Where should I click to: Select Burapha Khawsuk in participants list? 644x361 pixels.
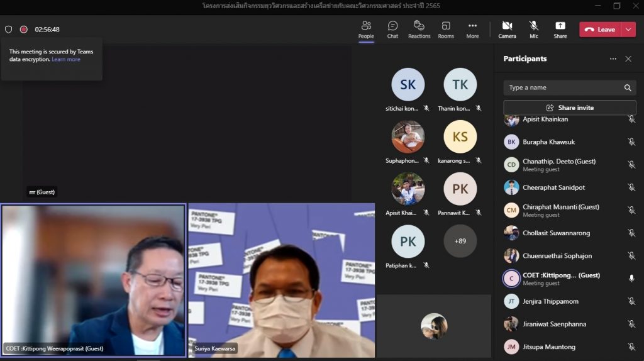(x=548, y=142)
